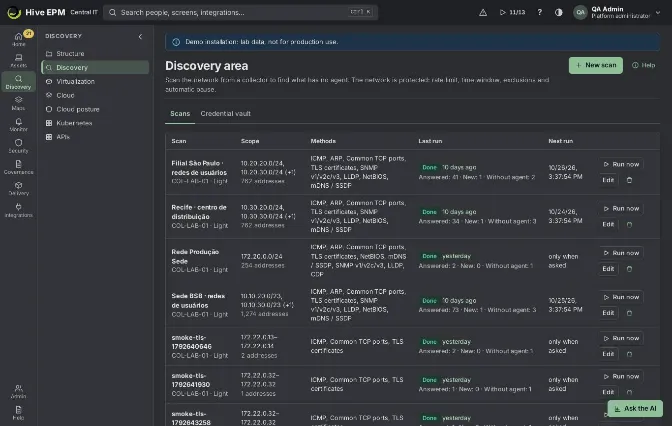
Task: Open Cloud in the side menu
Action: (x=95, y=95)
